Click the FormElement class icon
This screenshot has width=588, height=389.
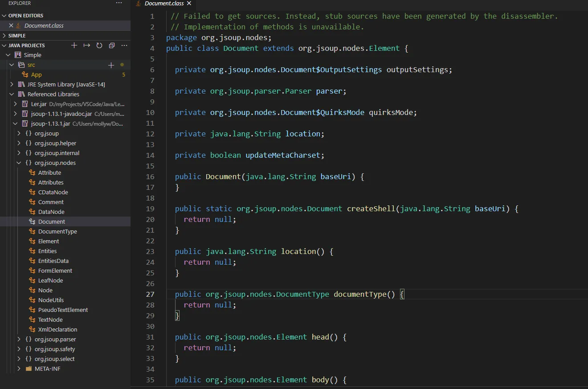[x=32, y=271]
